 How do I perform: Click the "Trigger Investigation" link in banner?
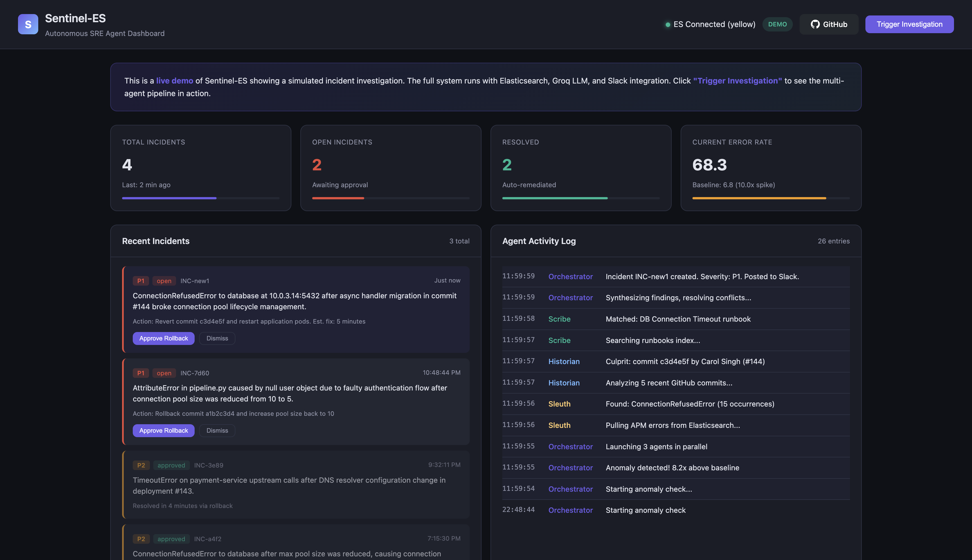pos(737,81)
